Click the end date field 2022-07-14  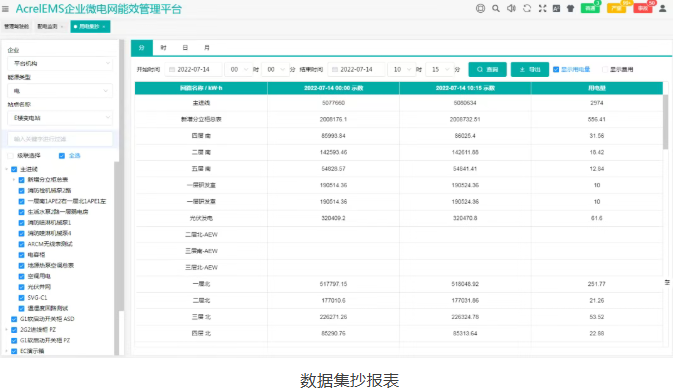[x=357, y=70]
